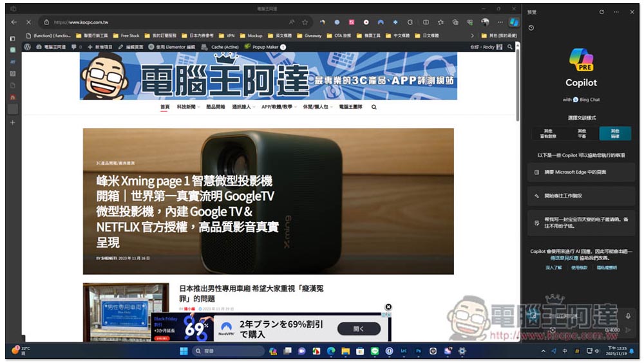Click the Edge profile avatar

coord(485,22)
